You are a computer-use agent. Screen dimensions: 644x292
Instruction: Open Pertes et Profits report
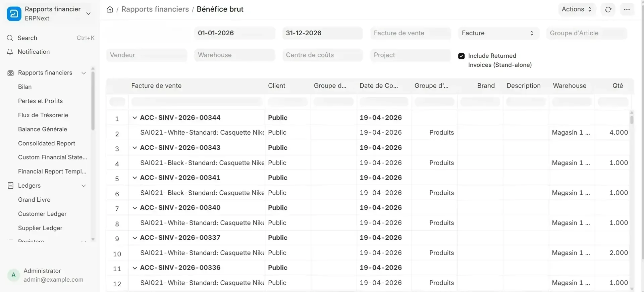[40, 101]
